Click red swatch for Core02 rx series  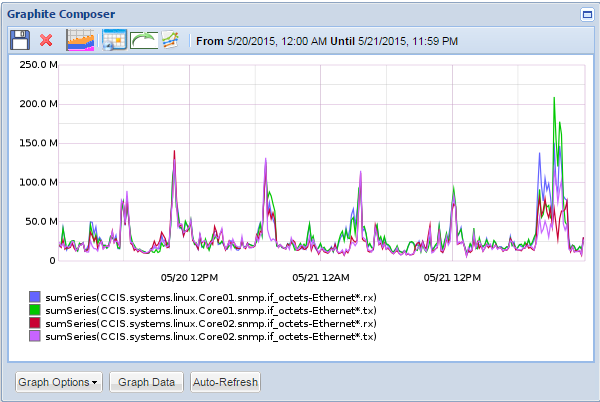pyautogui.click(x=36, y=323)
